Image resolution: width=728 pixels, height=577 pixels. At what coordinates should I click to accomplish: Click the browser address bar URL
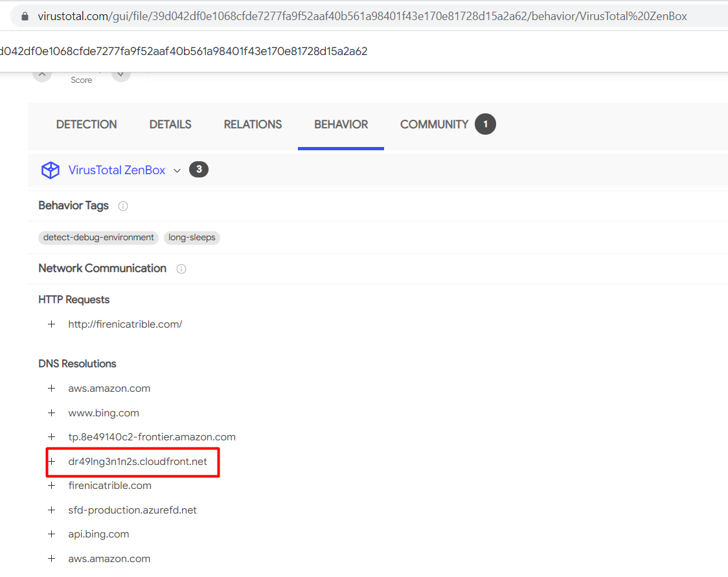(362, 16)
